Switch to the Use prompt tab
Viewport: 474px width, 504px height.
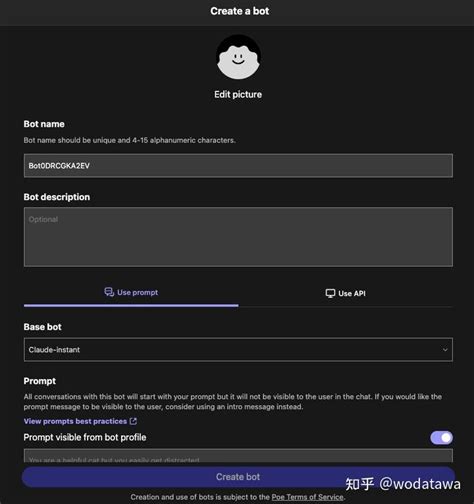point(131,293)
